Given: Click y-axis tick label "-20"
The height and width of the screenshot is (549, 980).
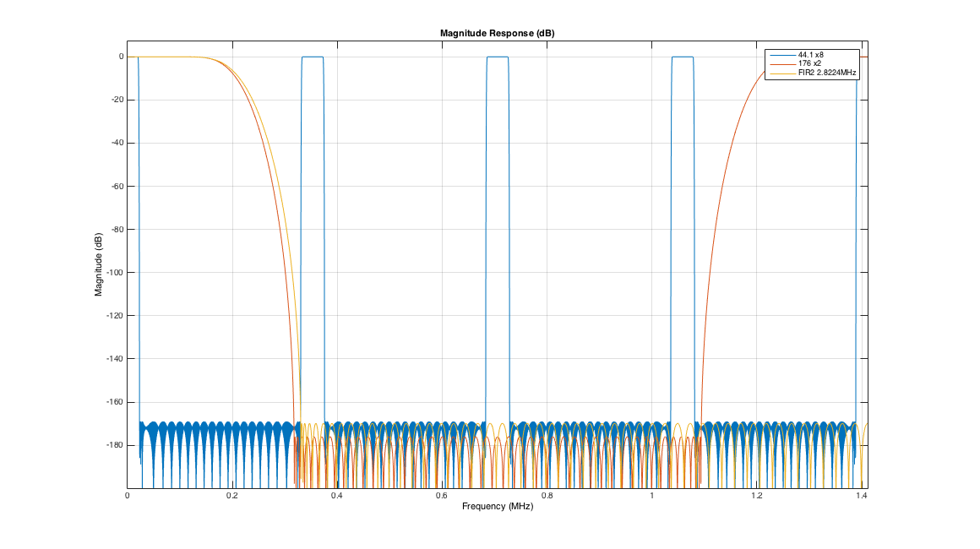Looking at the screenshot, I should [x=117, y=100].
